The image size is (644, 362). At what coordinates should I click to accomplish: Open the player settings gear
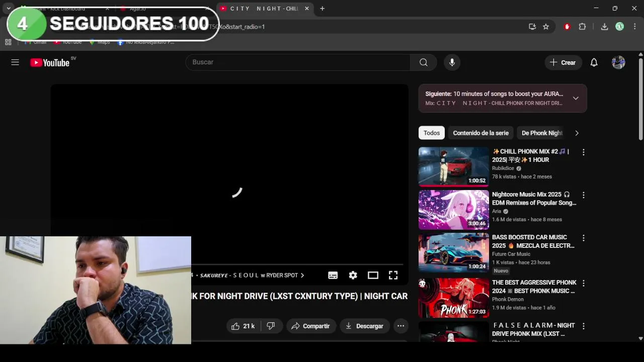click(x=353, y=275)
